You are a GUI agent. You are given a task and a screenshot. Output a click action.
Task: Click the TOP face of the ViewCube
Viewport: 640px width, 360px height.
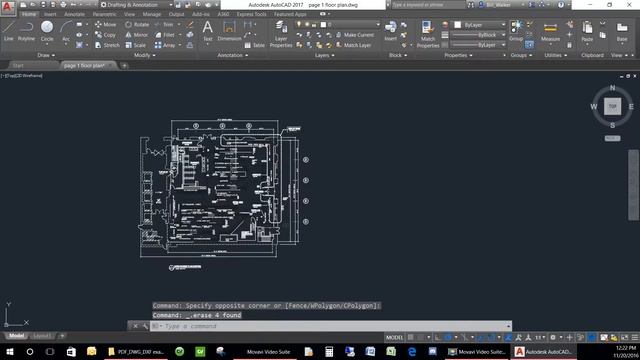(x=612, y=106)
